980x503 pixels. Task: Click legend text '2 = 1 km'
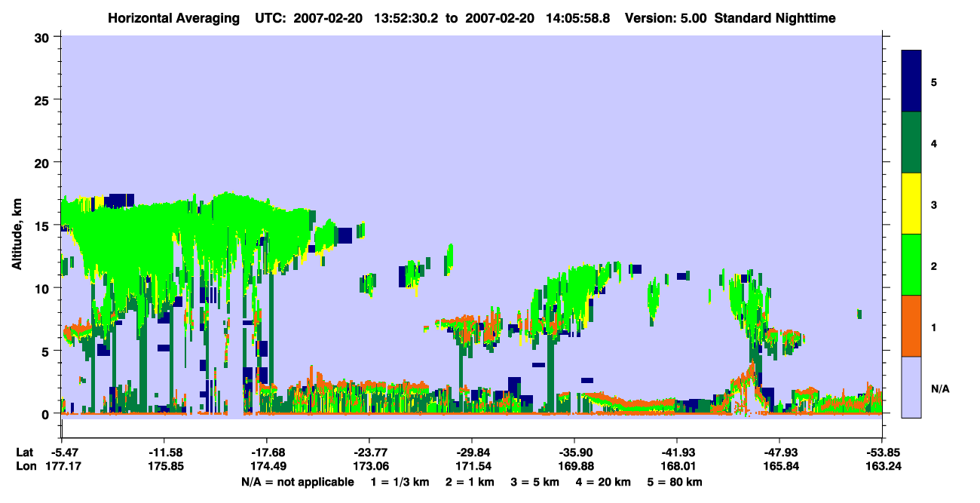[470, 482]
